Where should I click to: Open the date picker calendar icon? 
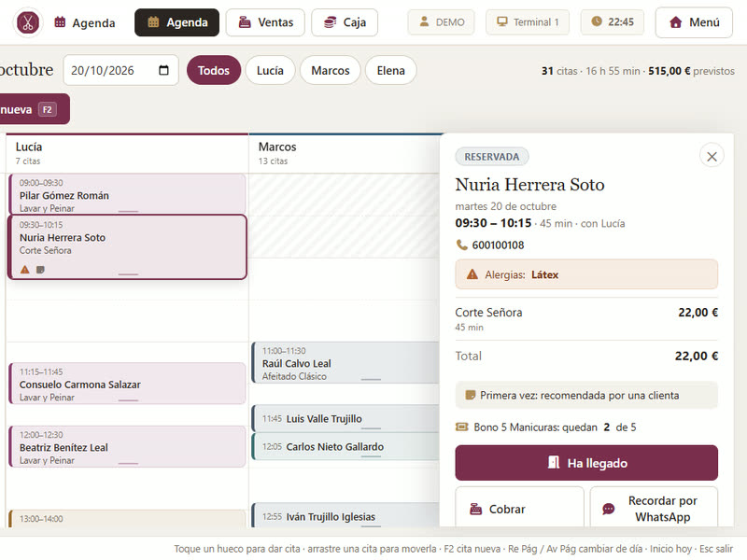163,71
